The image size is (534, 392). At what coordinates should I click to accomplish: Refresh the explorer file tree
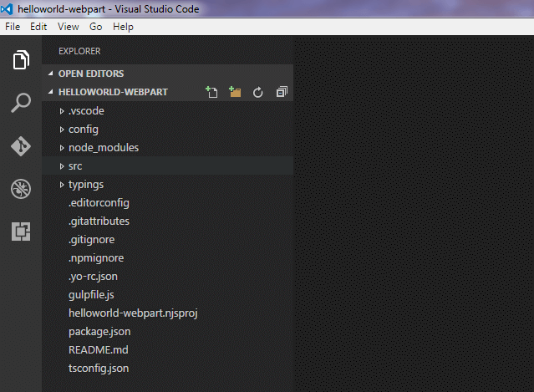(x=257, y=92)
